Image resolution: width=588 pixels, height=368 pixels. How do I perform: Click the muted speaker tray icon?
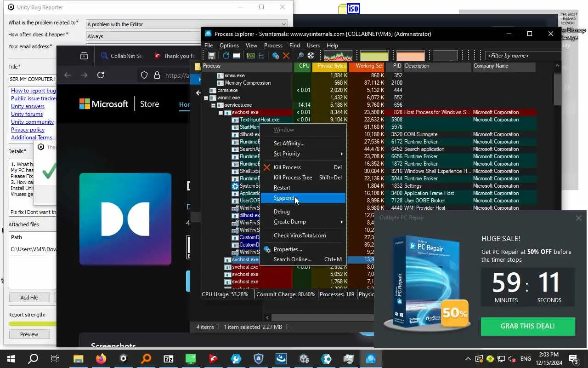pyautogui.click(x=512, y=359)
